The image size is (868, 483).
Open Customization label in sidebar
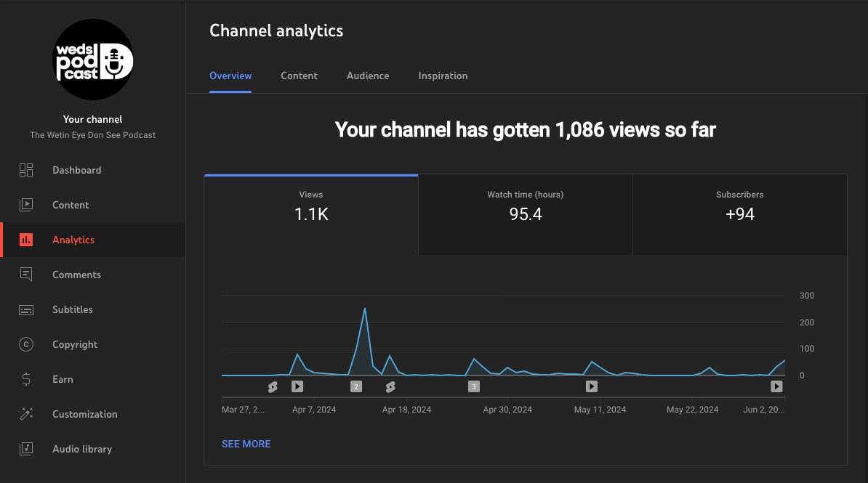click(x=85, y=414)
